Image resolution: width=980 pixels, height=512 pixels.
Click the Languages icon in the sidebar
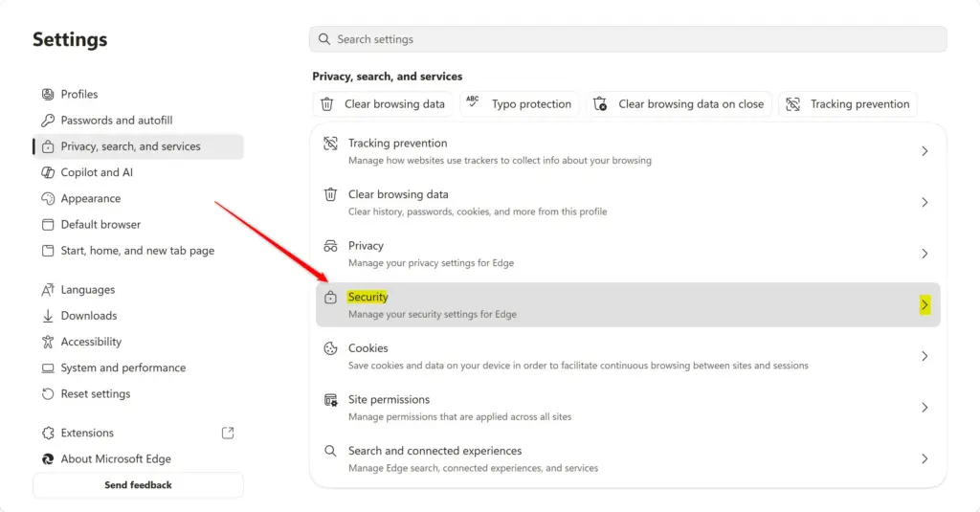click(48, 289)
